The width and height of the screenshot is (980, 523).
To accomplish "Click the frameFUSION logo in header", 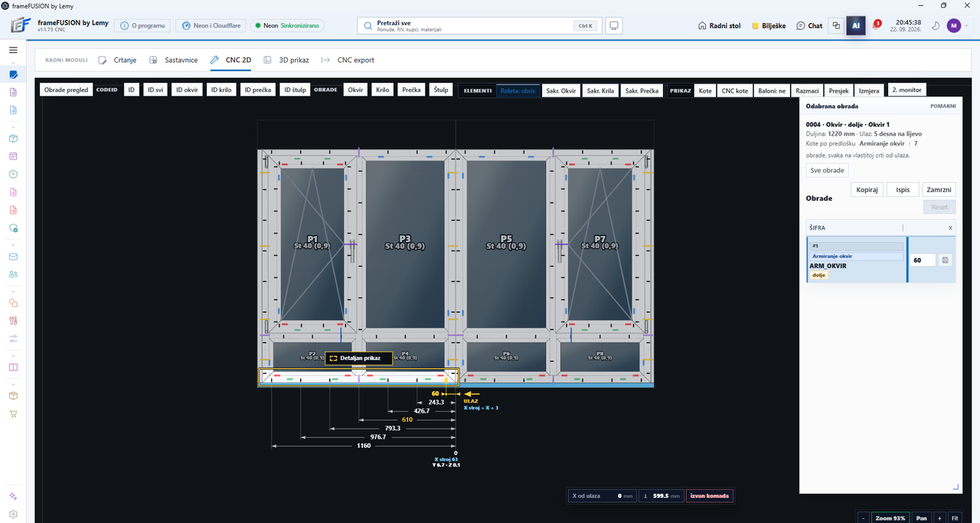I will pyautogui.click(x=20, y=25).
